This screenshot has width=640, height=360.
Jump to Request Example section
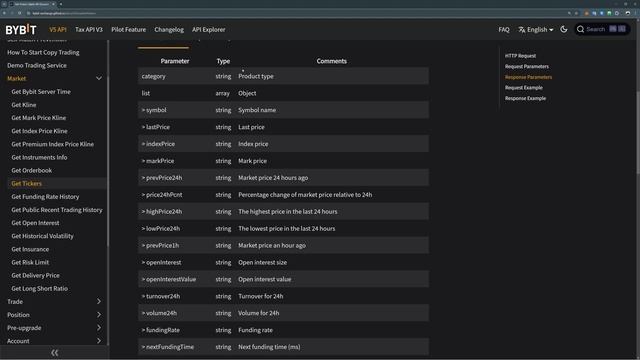tap(524, 87)
